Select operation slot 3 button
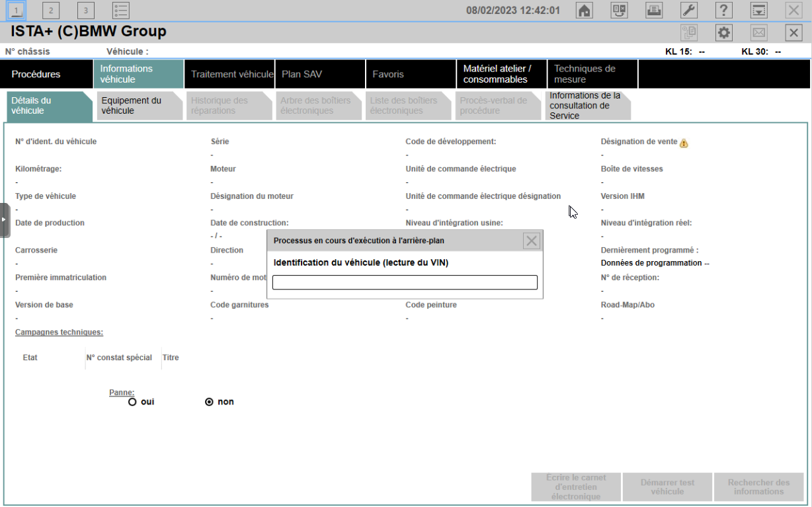Screen dimensions: 812x507 86,10
